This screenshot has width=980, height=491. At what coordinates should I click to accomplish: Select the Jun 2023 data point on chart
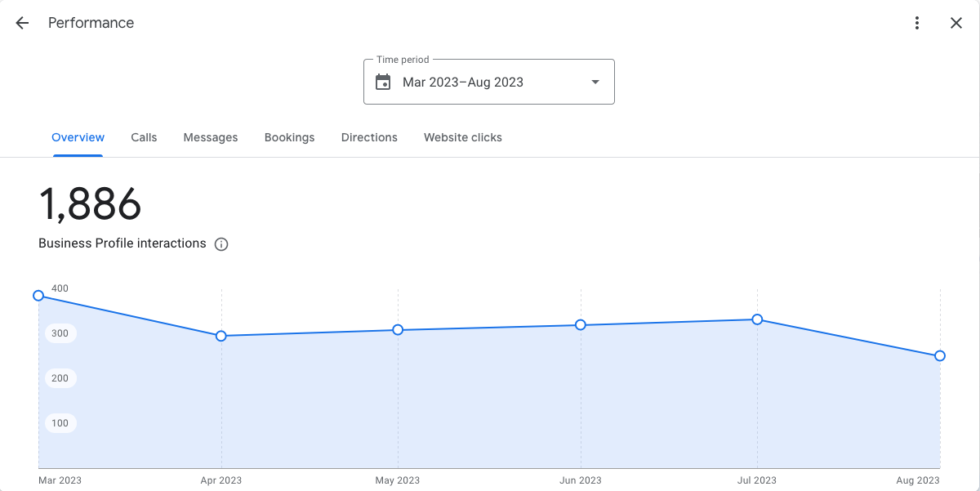pos(581,325)
